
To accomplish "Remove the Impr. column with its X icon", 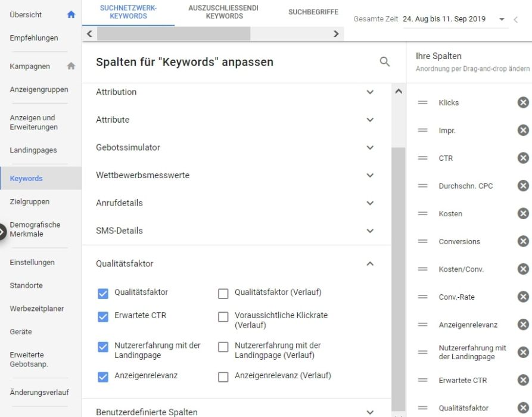I will tap(523, 130).
